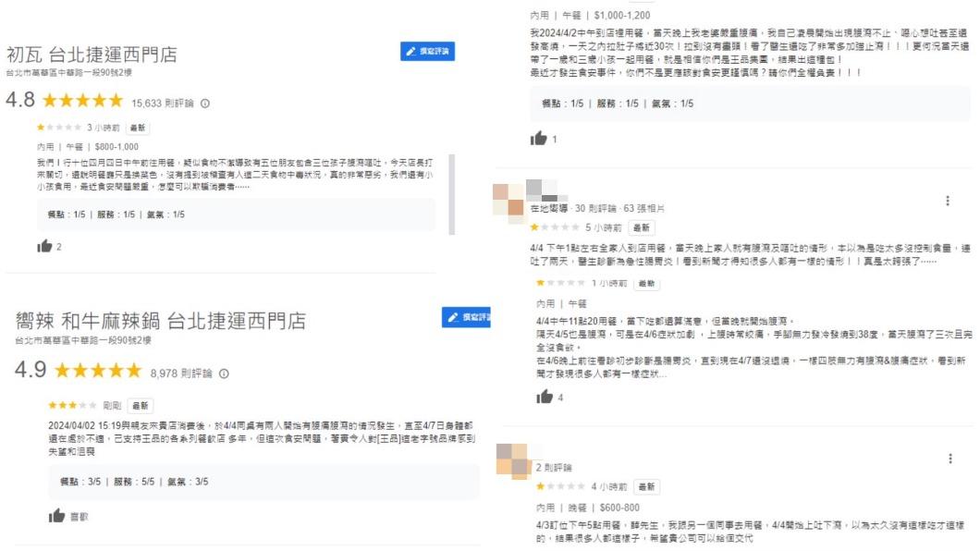This screenshot has height=551, width=980.
Task: Click the 撰寫評論 button for 初瓦
Action: [x=428, y=52]
